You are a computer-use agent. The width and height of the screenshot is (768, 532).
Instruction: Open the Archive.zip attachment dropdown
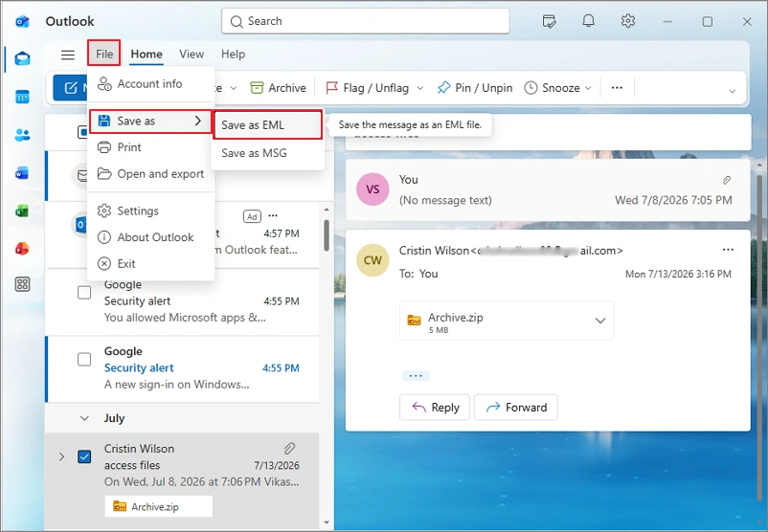(600, 321)
